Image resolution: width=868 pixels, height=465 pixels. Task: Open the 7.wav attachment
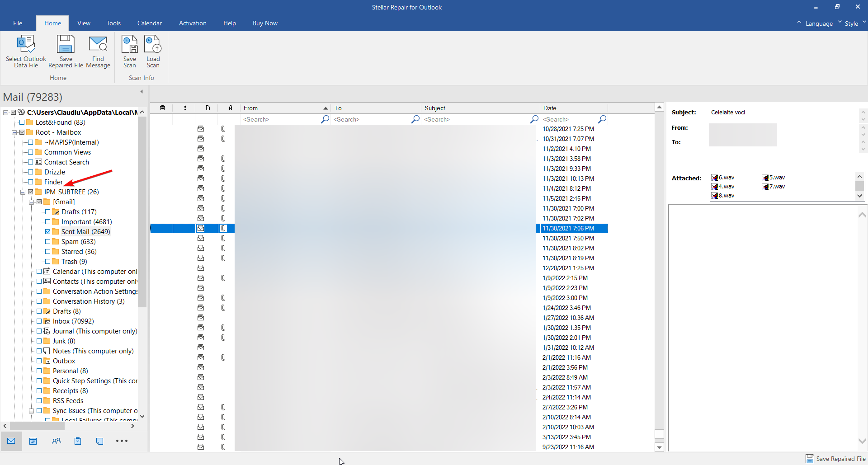coord(774,187)
